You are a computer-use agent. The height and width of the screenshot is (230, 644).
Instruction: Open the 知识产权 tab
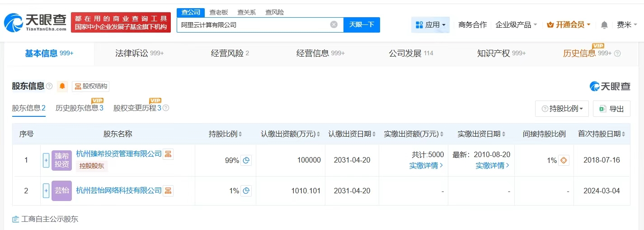[x=501, y=53]
